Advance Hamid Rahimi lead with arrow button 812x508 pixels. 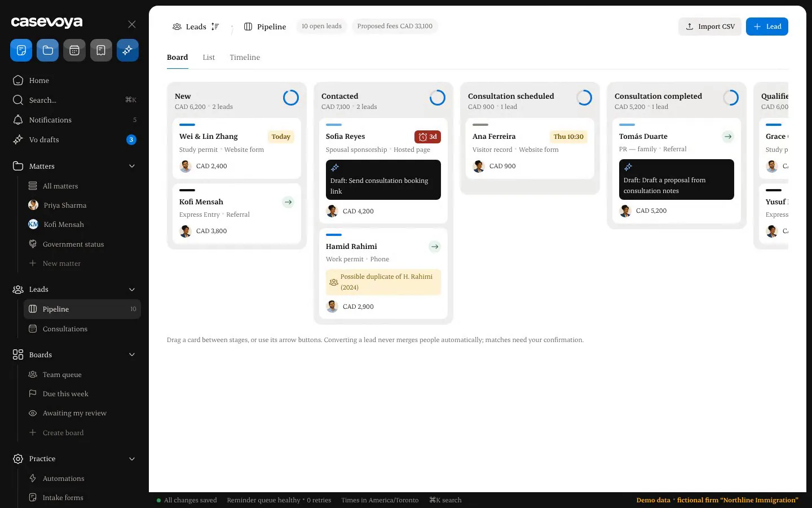tap(435, 247)
